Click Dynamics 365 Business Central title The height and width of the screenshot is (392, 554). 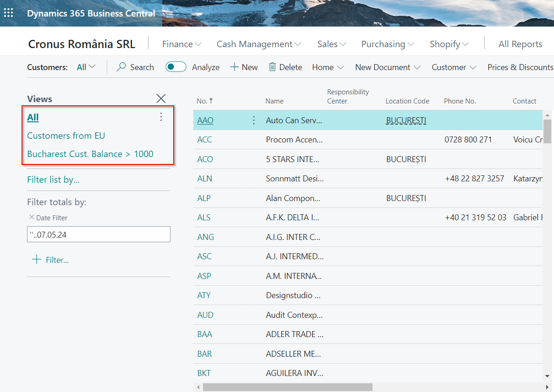[x=91, y=13]
